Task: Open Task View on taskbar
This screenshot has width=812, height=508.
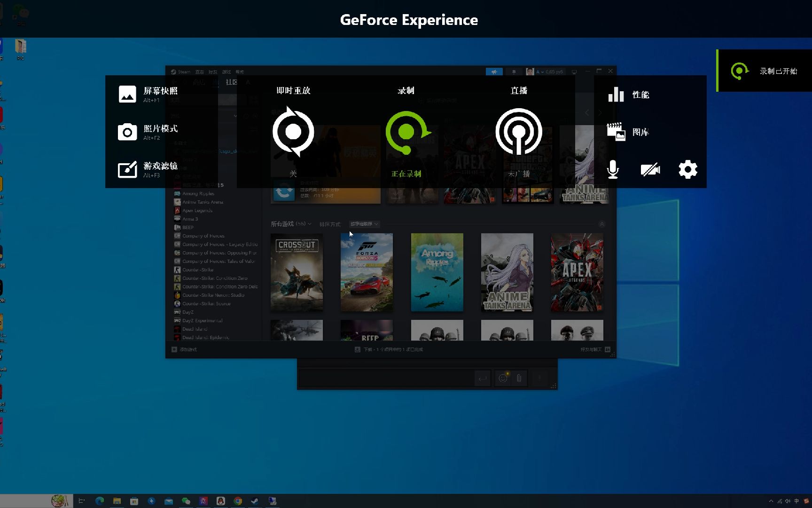Action: (81, 501)
